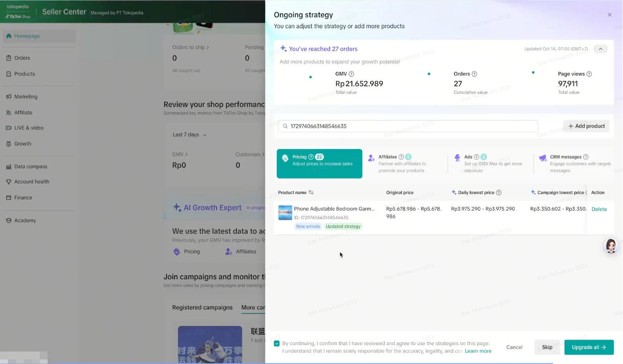Click the Cancel button
This screenshot has width=623, height=364.
pyautogui.click(x=514, y=347)
